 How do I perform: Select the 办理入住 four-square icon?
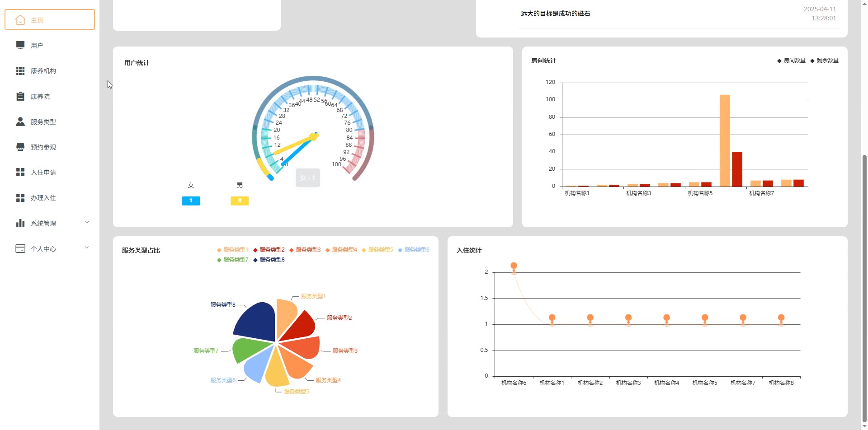[20, 198]
